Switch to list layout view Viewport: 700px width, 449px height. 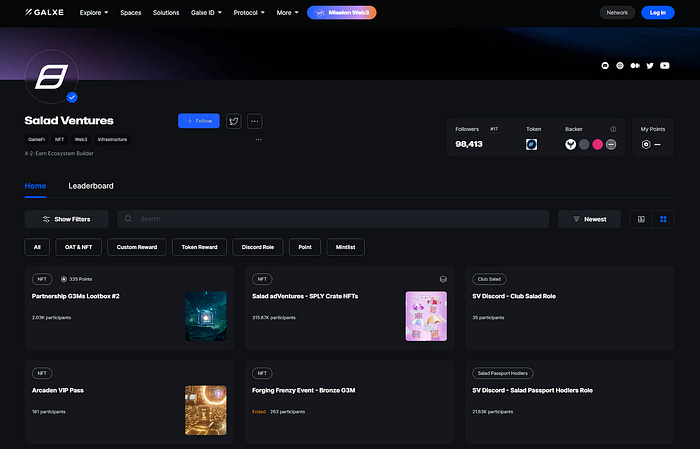point(641,219)
